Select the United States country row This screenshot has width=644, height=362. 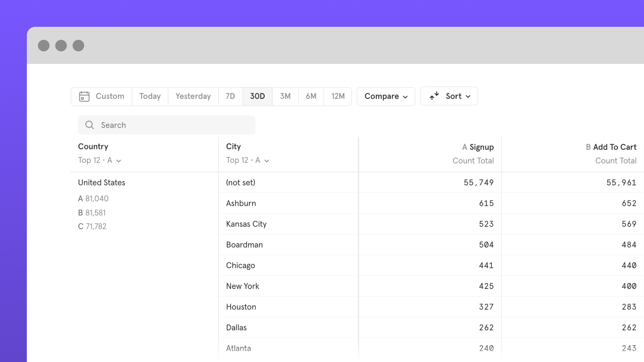[x=101, y=182]
